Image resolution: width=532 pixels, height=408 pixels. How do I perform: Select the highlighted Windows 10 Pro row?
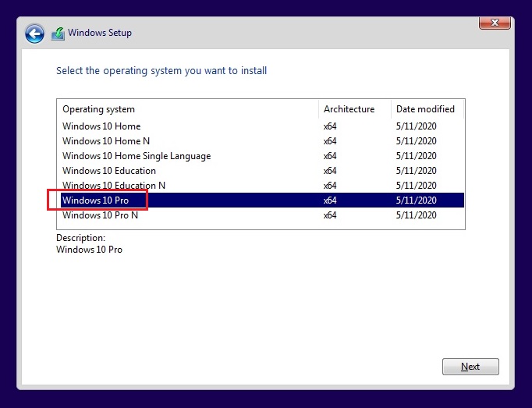[261, 200]
